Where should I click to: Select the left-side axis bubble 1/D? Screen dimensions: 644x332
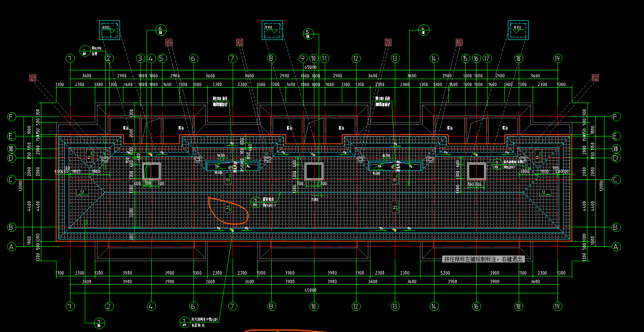[12, 149]
